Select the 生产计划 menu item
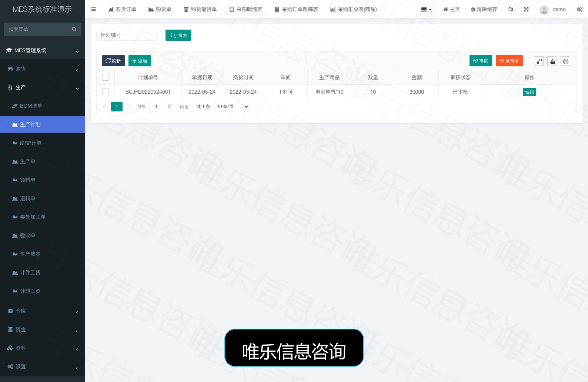 [x=43, y=124]
